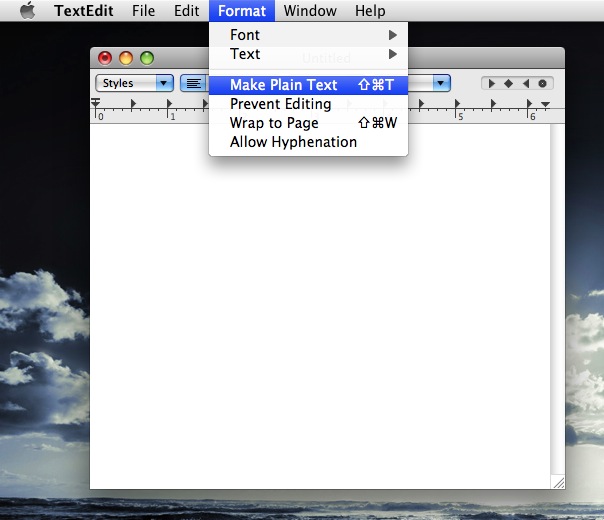Click the tab stop at the 5-inch mark
Image resolution: width=604 pixels, height=520 pixels.
click(x=457, y=104)
